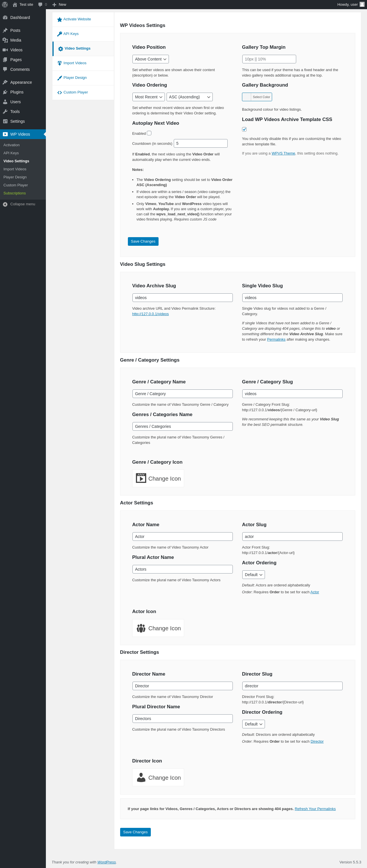Switch to the Player Design tab
This screenshot has height=868, width=367.
click(x=75, y=77)
